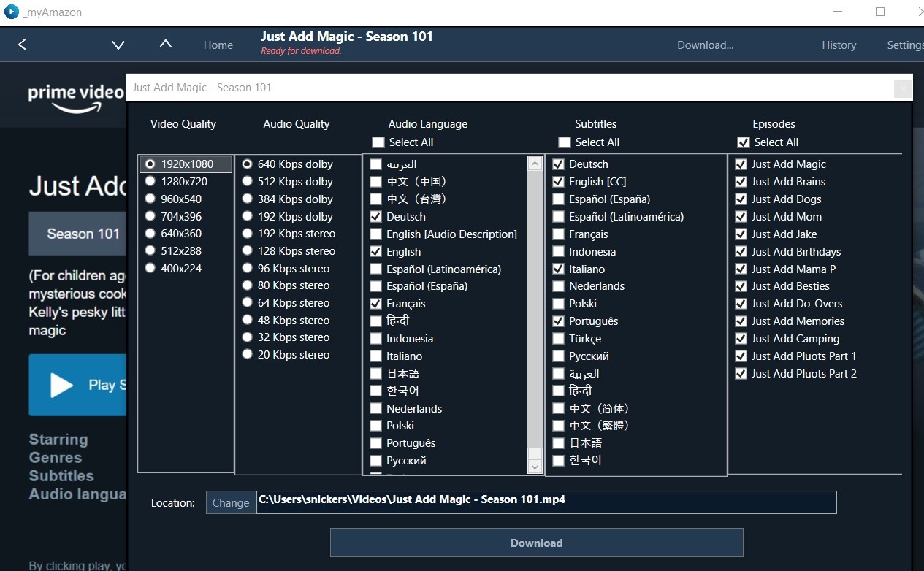Click the down chevron icon in toolbar

tap(118, 45)
